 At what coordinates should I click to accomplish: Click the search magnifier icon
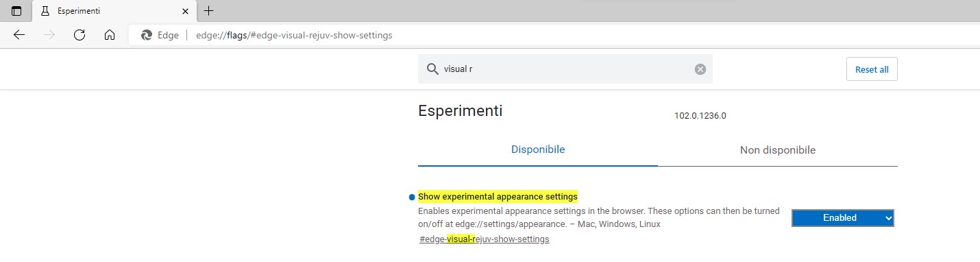[x=432, y=69]
